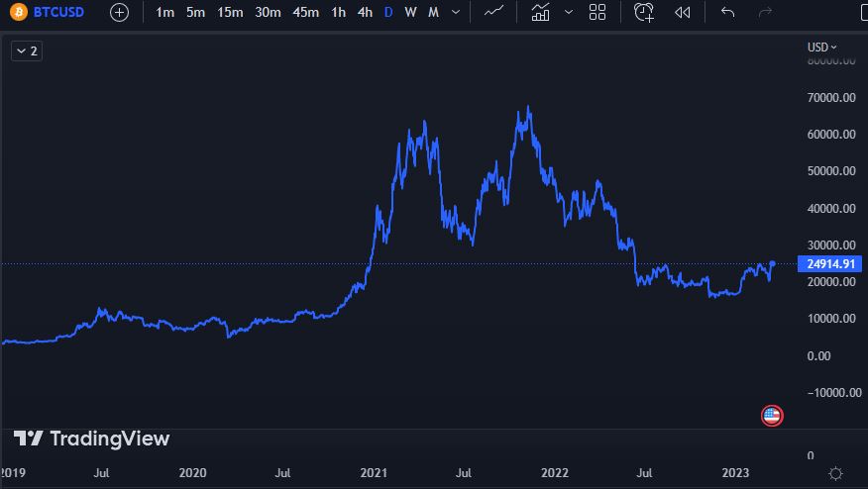Expand the indicators dropdown chevron

(569, 12)
